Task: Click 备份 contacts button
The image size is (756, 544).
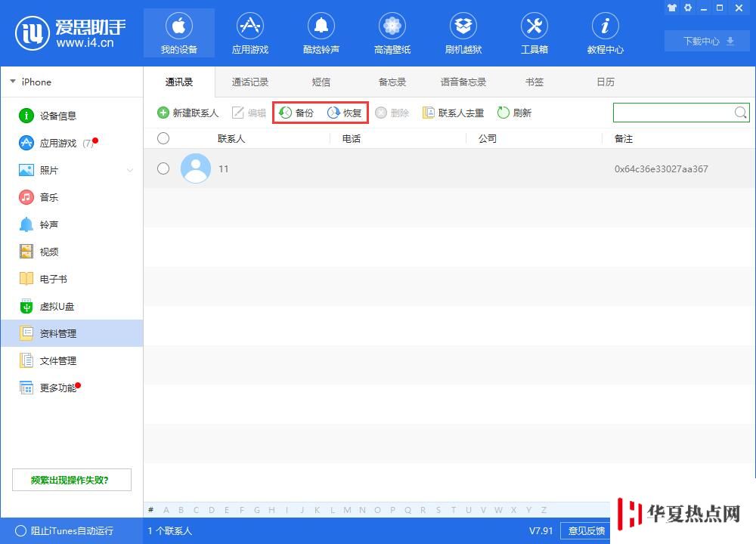Action: tap(296, 113)
